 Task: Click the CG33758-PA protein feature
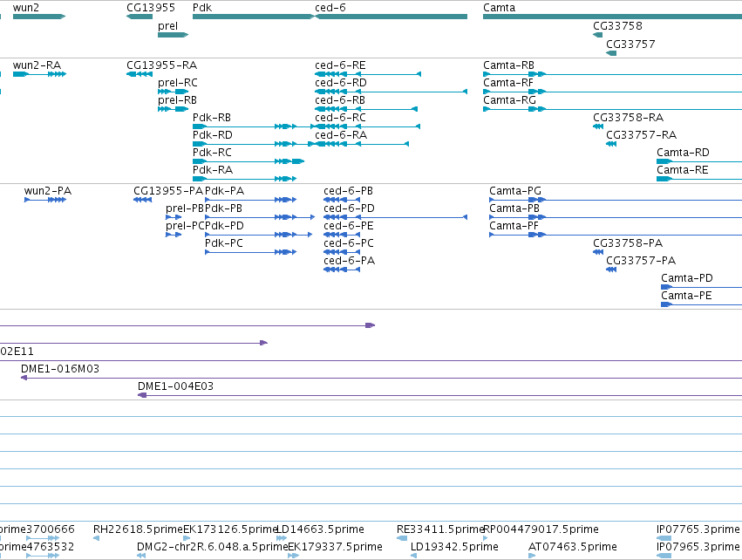pos(598,252)
